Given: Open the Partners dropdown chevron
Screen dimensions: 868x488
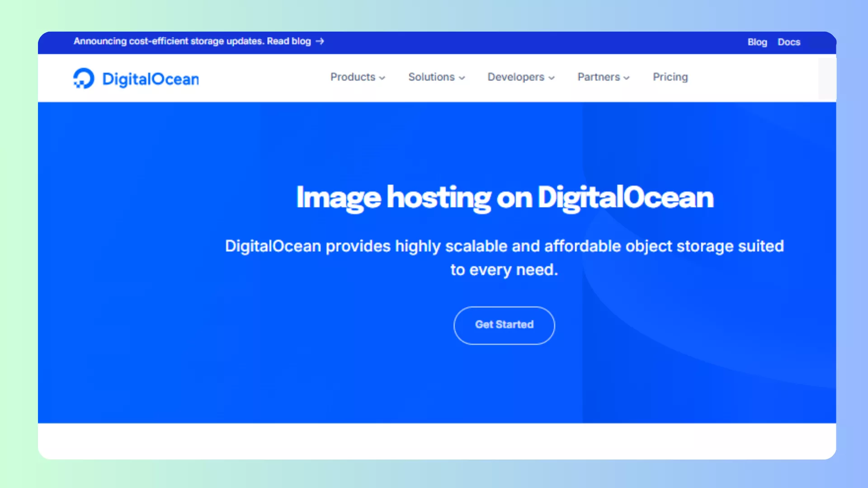Looking at the screenshot, I should point(627,78).
